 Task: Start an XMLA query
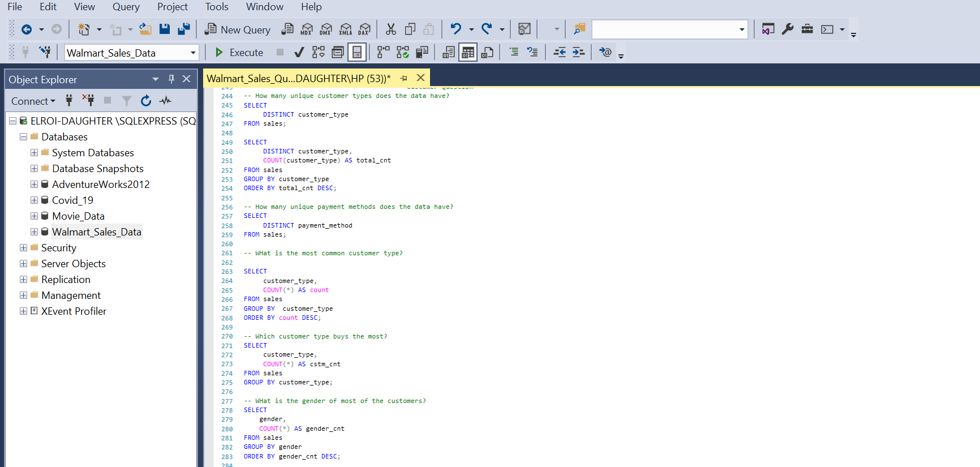point(345,29)
